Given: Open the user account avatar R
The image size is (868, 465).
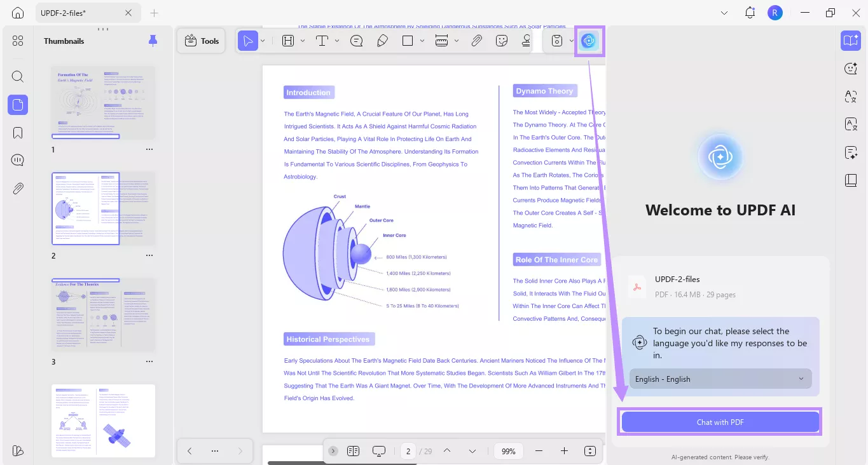Looking at the screenshot, I should point(775,13).
